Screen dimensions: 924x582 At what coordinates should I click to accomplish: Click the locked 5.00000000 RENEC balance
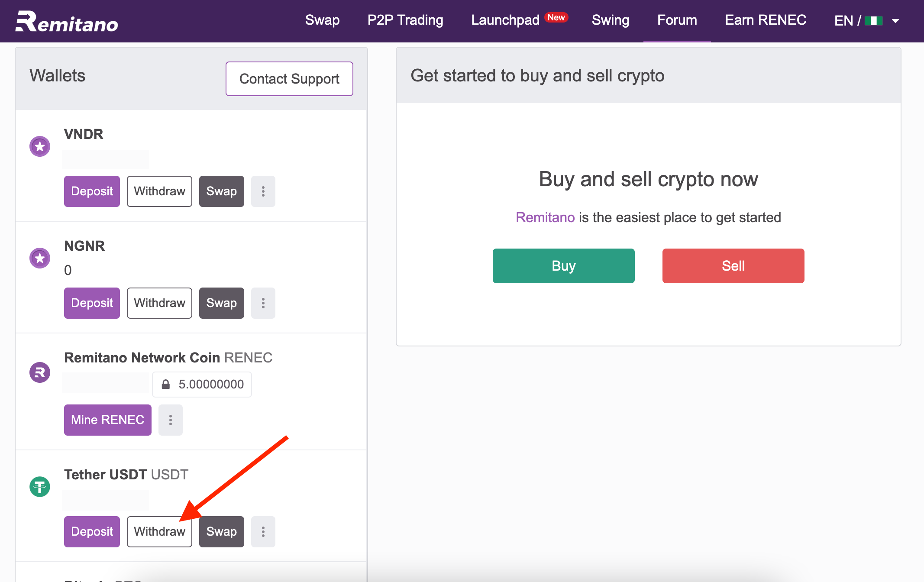pyautogui.click(x=202, y=385)
